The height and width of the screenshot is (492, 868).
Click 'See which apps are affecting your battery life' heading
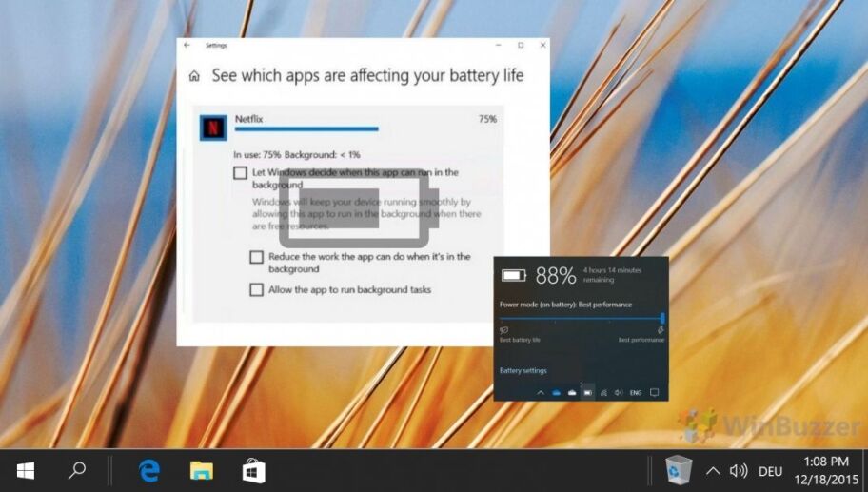[367, 75]
